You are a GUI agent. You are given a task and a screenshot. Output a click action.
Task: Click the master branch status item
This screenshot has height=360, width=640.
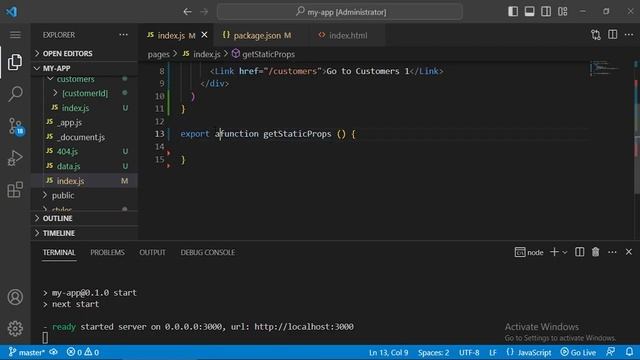coord(26,352)
